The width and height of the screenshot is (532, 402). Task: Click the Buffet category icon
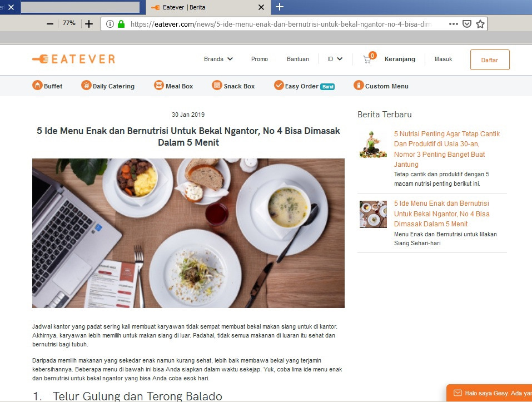37,85
